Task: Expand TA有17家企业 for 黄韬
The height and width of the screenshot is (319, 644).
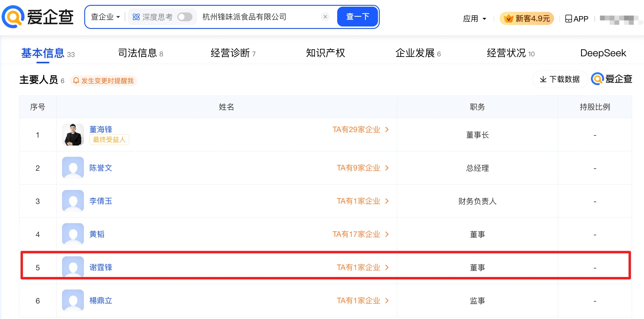Action: pos(361,234)
